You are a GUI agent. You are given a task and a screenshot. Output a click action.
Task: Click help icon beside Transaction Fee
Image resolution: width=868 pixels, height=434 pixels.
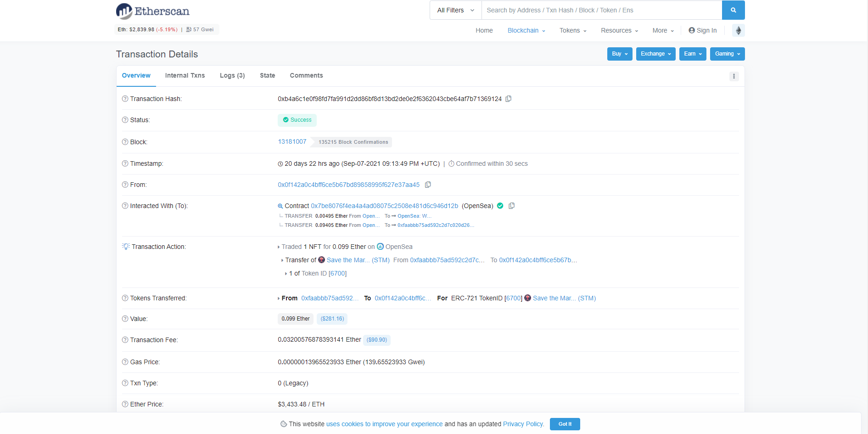[x=125, y=340]
